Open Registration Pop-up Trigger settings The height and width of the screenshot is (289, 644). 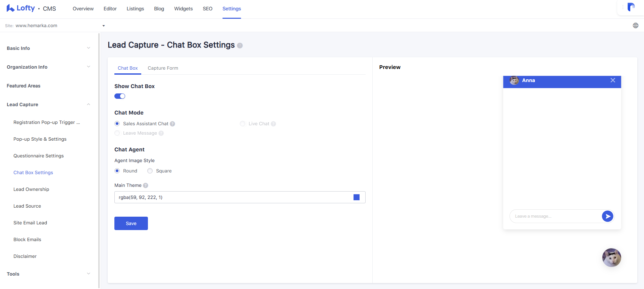(x=47, y=122)
